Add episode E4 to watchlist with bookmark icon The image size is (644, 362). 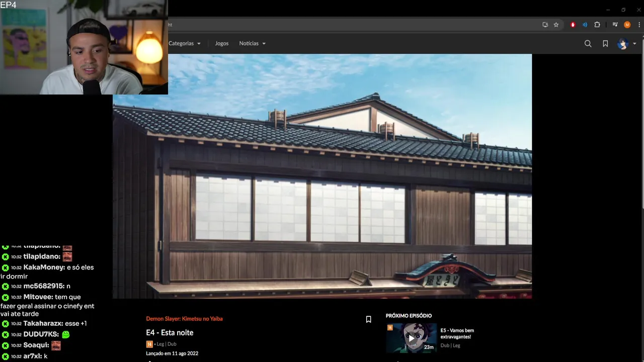pos(368,319)
